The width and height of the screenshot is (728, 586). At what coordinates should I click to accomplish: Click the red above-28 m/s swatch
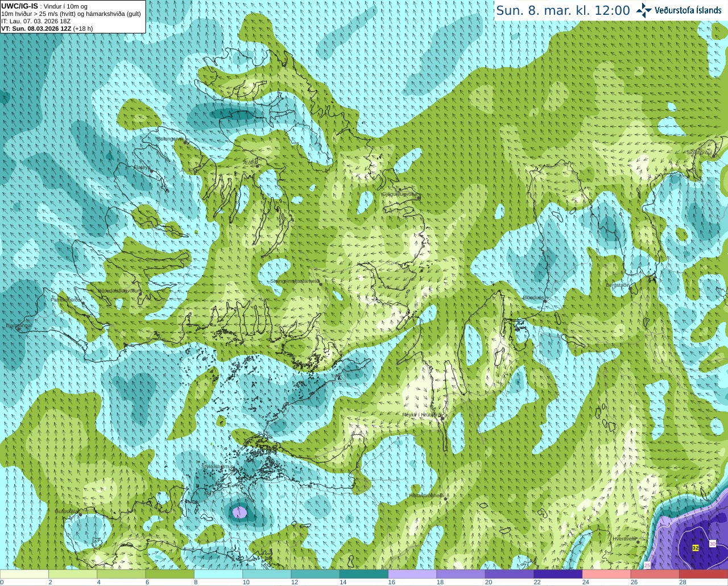(704, 574)
